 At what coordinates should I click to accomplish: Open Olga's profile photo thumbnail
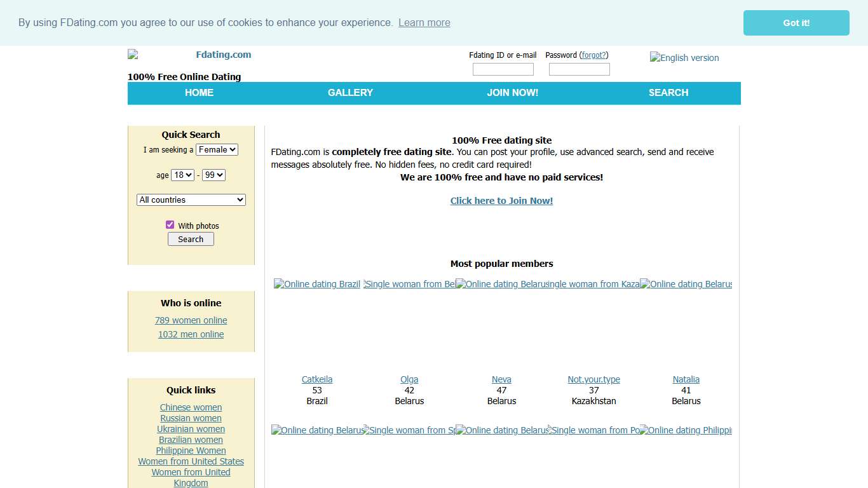click(x=409, y=284)
